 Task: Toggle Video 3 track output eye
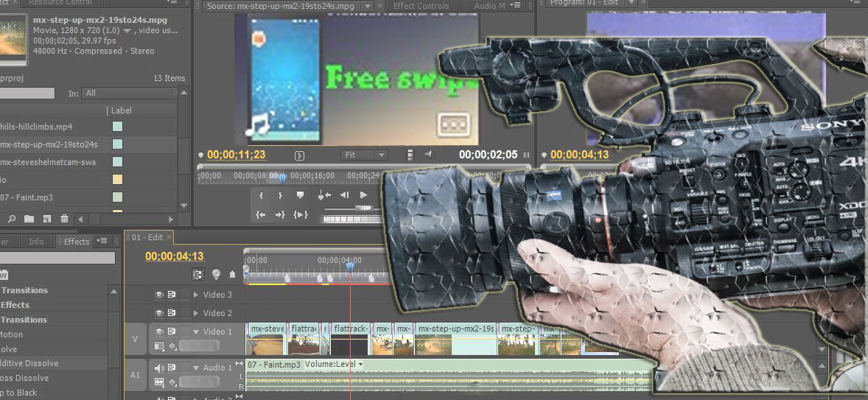click(159, 295)
